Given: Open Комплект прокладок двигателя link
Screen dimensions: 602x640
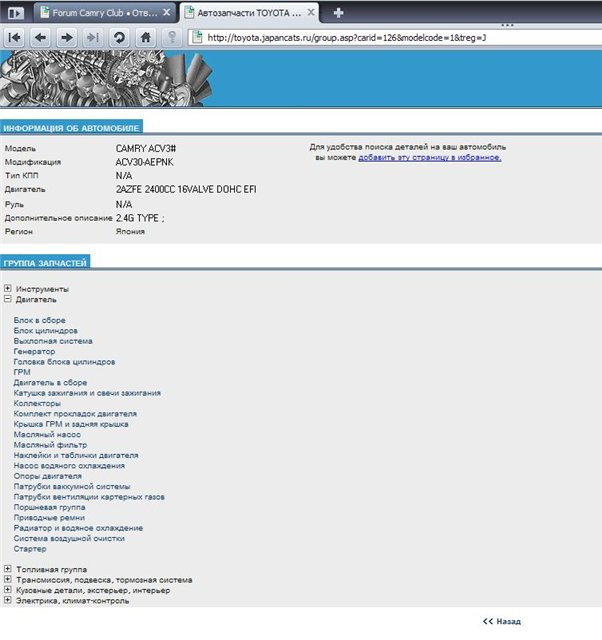Looking at the screenshot, I should click(x=75, y=414).
